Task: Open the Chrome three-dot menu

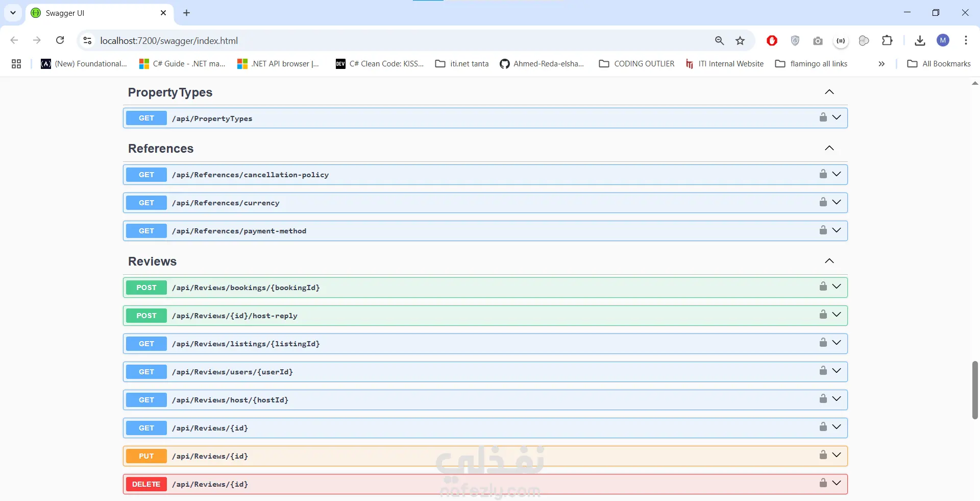Action: point(966,40)
